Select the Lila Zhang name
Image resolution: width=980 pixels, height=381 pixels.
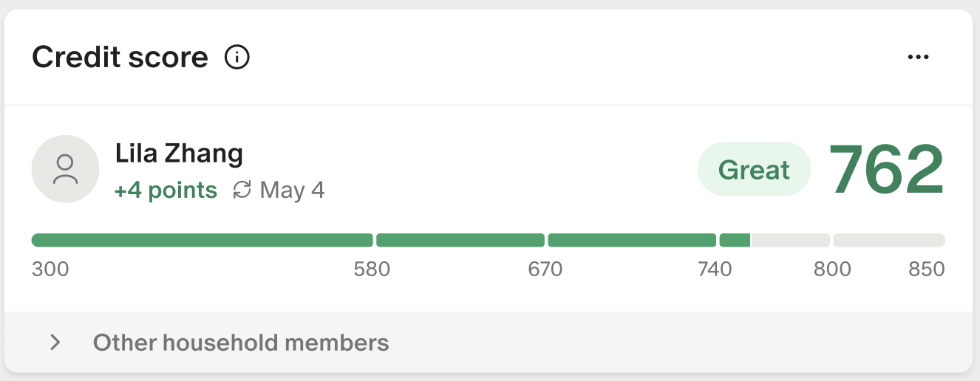[179, 154]
